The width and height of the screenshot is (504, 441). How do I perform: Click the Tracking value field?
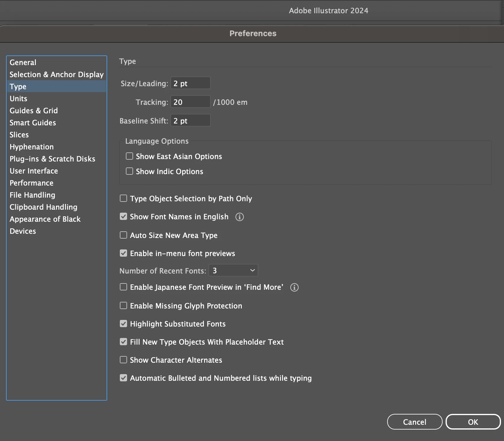[x=191, y=102]
